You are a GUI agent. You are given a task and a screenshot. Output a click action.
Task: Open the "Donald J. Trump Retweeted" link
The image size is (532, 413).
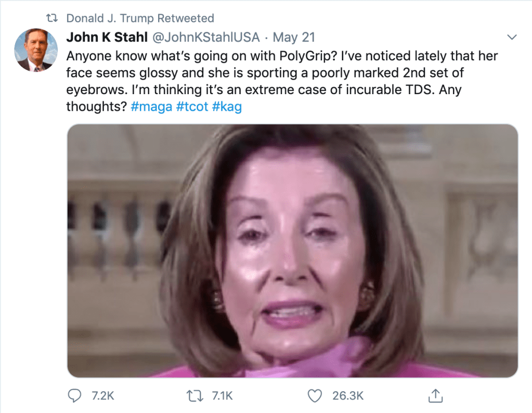[140, 18]
